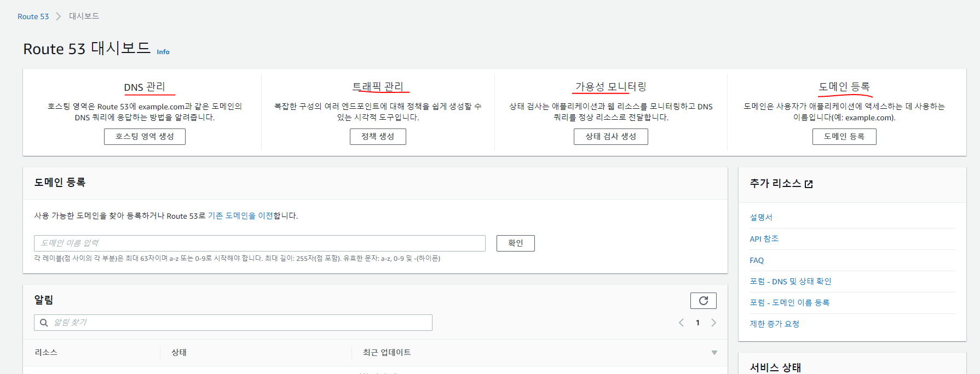
Task: Click the 최근 업데이트 column header
Action: [x=387, y=353]
